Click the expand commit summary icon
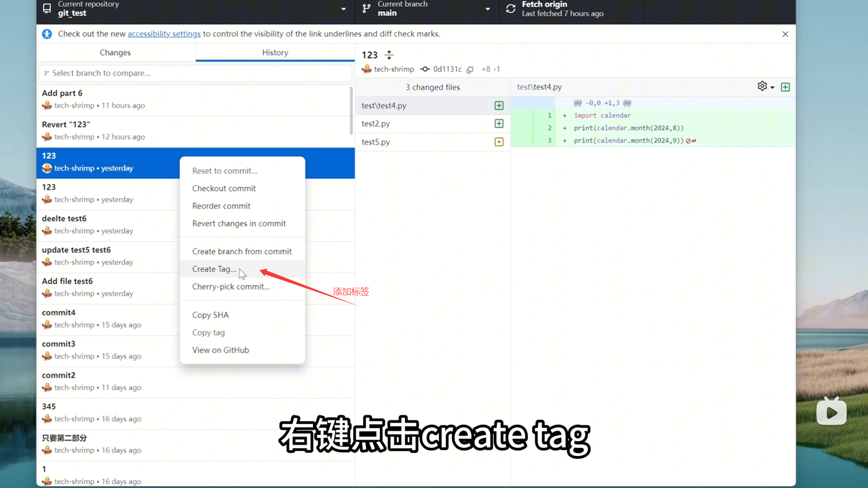The image size is (868, 488). (x=389, y=55)
